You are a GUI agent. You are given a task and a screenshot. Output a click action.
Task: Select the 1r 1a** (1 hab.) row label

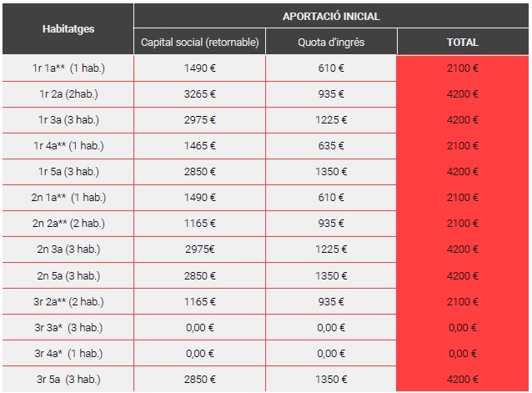(68, 68)
